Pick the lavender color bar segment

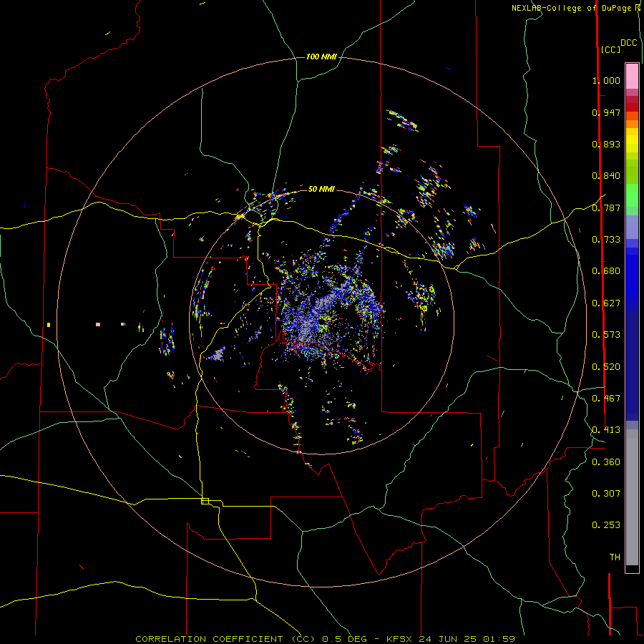click(632, 227)
